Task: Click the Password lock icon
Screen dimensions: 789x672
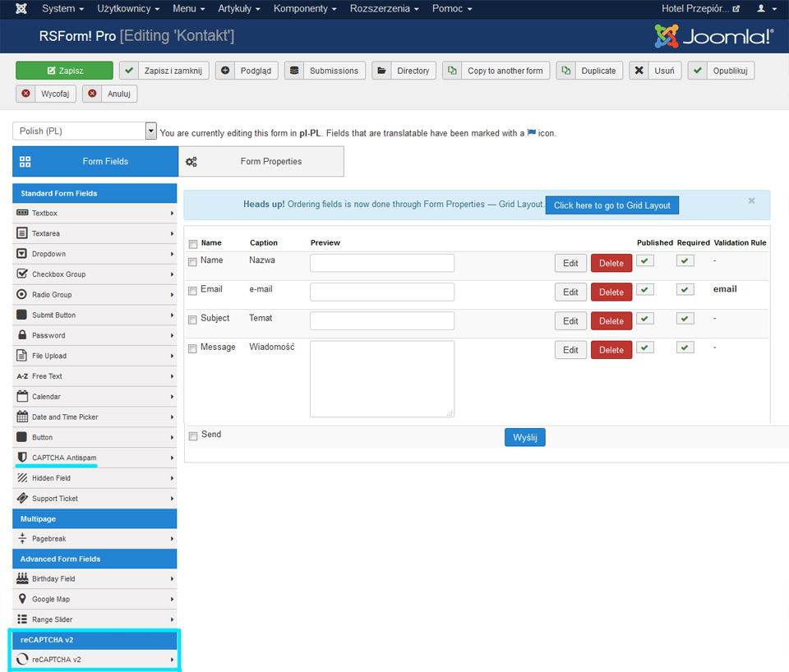Action: [22, 334]
